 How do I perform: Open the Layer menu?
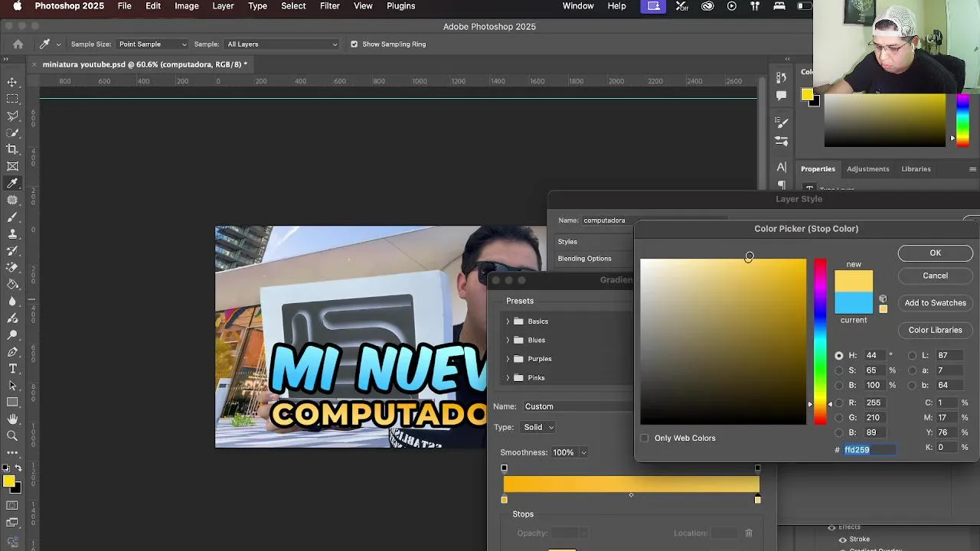click(223, 6)
